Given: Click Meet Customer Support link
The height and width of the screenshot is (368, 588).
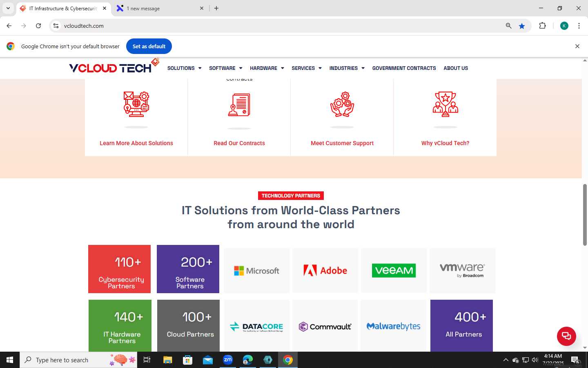Looking at the screenshot, I should (x=342, y=143).
